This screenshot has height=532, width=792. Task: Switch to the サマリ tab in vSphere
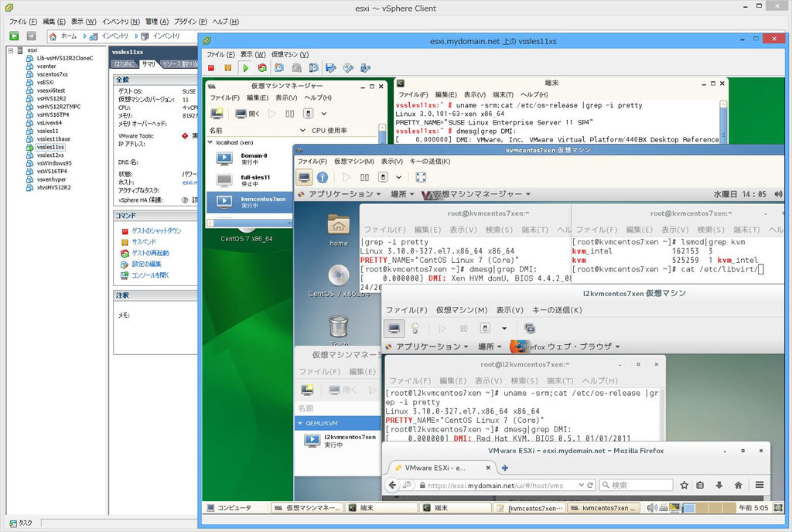point(148,64)
